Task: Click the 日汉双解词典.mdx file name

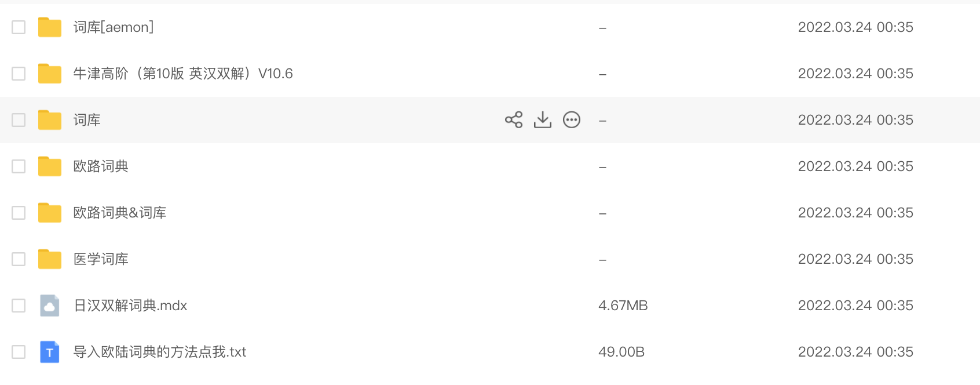Action: click(130, 306)
